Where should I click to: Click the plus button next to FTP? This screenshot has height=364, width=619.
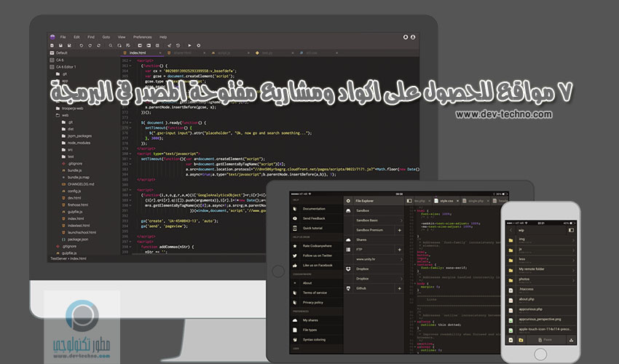point(400,250)
